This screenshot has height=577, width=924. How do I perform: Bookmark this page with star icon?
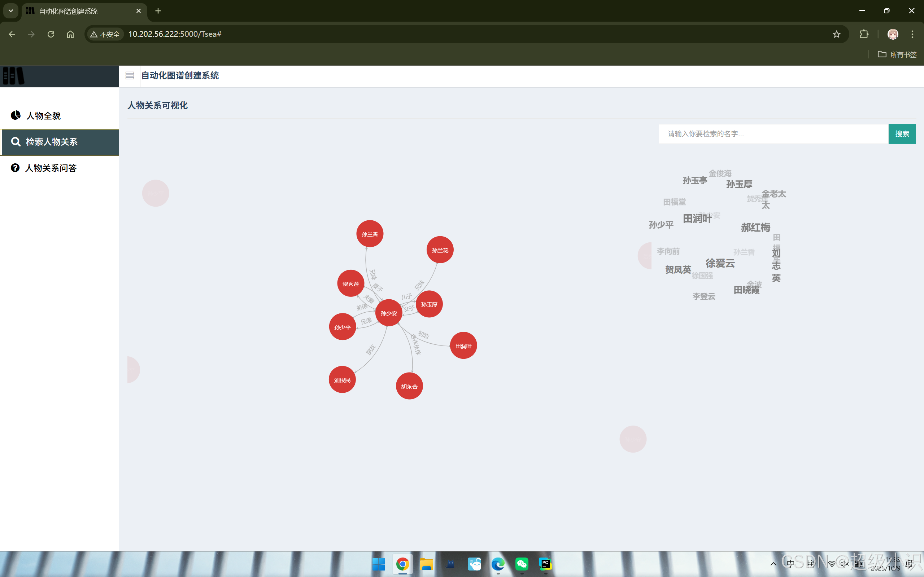click(836, 34)
